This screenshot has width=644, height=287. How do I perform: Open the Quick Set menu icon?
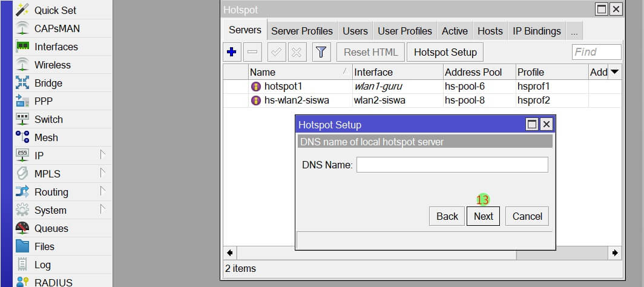(x=22, y=10)
